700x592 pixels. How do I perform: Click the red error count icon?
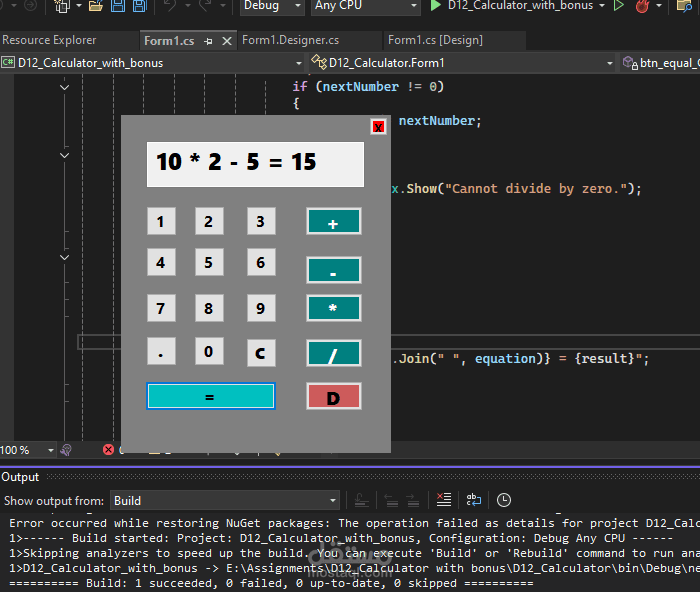tap(108, 450)
